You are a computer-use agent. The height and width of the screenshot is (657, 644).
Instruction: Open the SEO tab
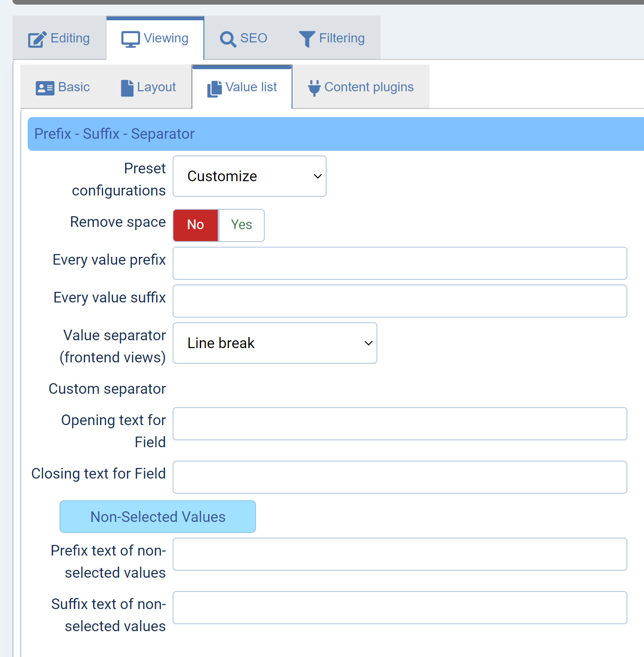(244, 38)
